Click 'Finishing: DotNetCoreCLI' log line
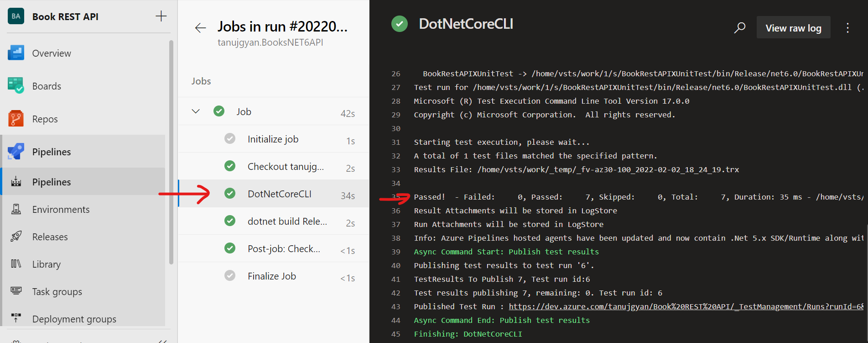 [468, 334]
